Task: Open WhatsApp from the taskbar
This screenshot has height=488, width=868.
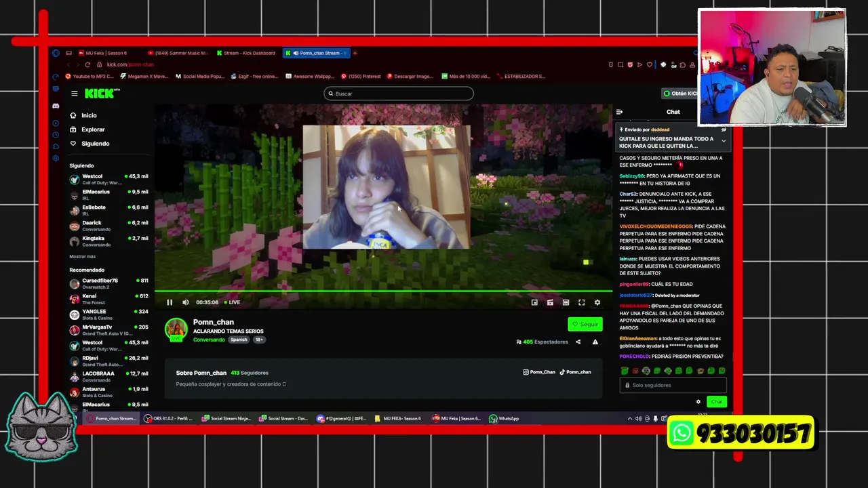Action: [x=505, y=418]
